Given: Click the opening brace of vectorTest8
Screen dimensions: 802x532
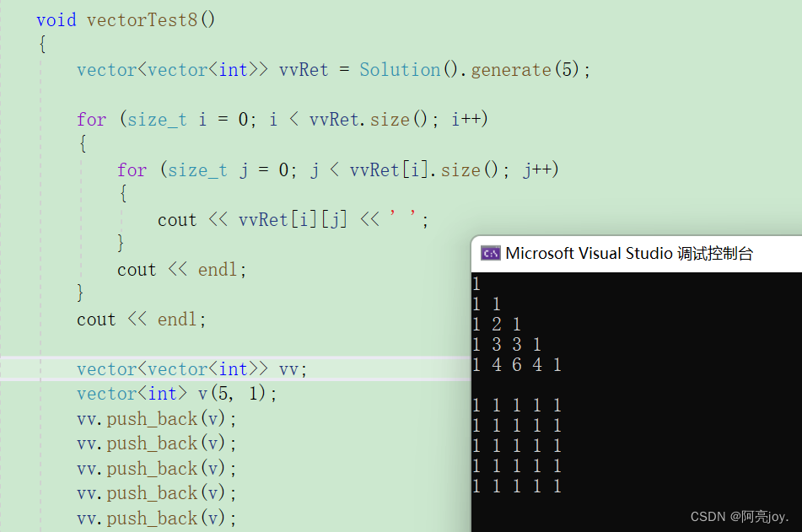Looking at the screenshot, I should 41,43.
